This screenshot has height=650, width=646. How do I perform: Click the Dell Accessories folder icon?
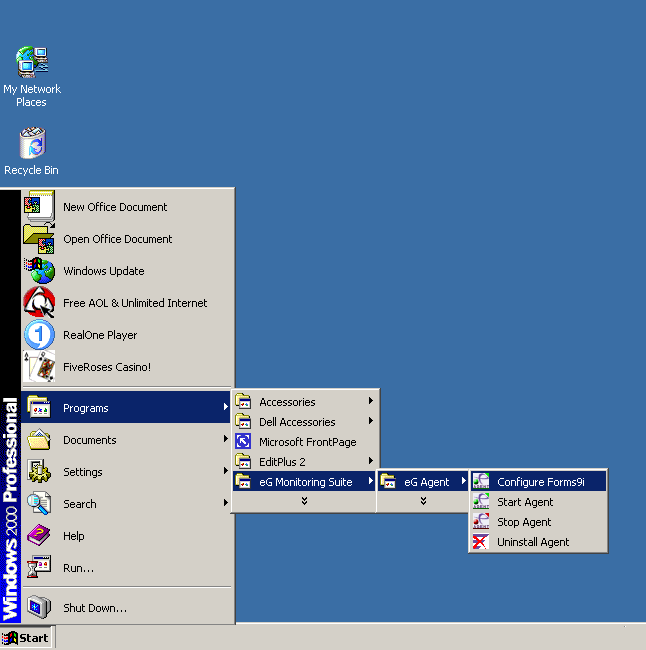tap(243, 421)
